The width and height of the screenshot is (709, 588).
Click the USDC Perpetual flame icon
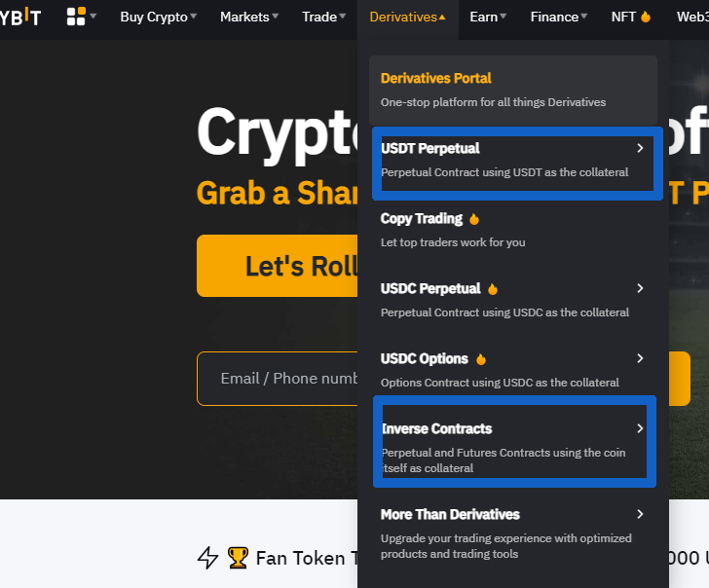pyautogui.click(x=493, y=289)
